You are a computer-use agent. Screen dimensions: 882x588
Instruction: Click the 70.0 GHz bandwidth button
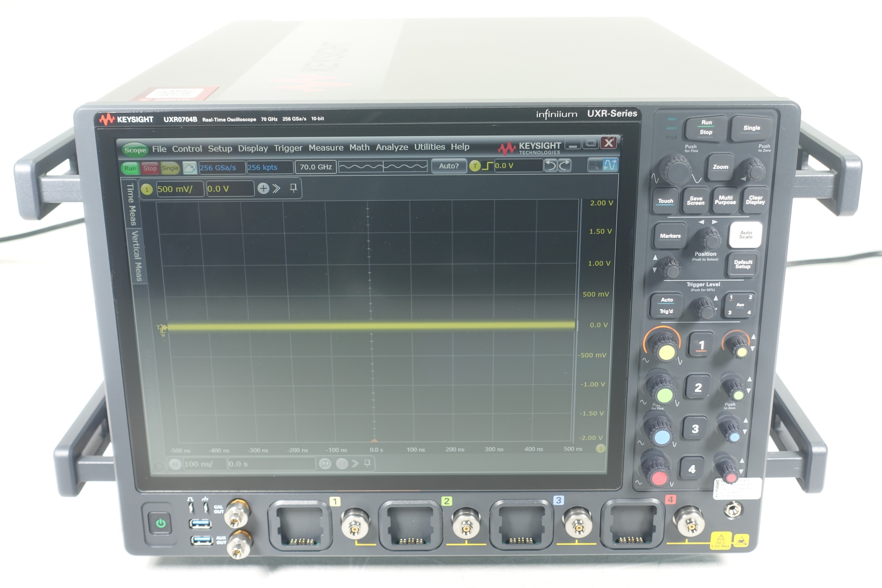coord(315,167)
